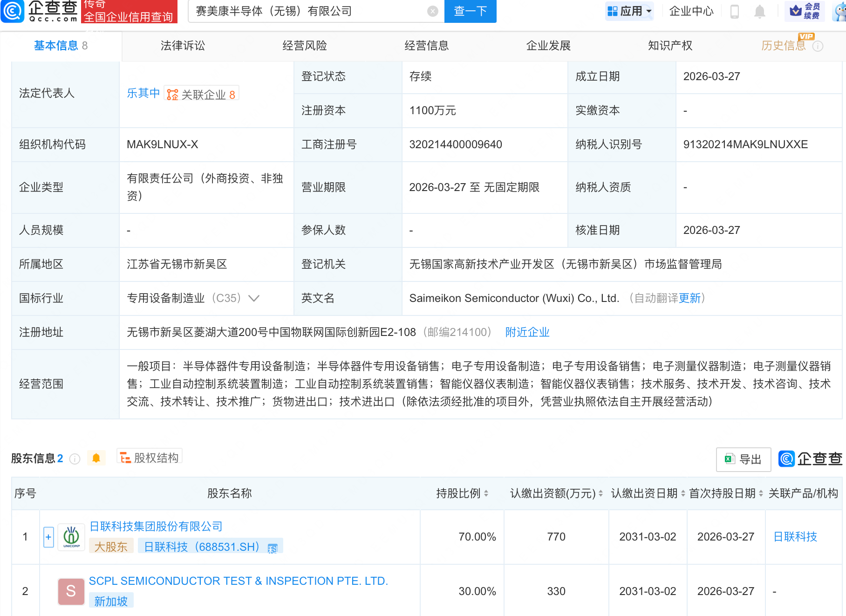This screenshot has height=616, width=846.
Task: Click the 日联科技 Unicomp company logo
Action: [x=71, y=537]
